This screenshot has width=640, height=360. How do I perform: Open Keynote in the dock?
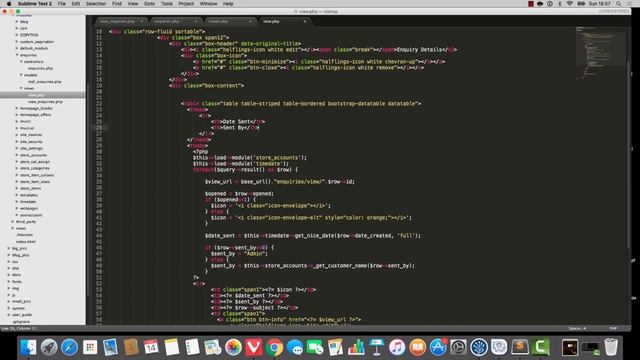(376, 347)
